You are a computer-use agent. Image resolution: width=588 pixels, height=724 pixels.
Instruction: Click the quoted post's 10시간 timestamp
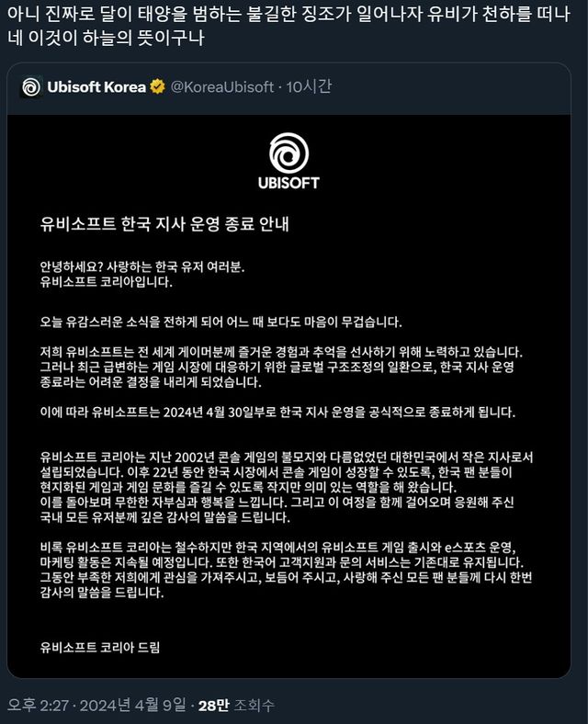[309, 86]
